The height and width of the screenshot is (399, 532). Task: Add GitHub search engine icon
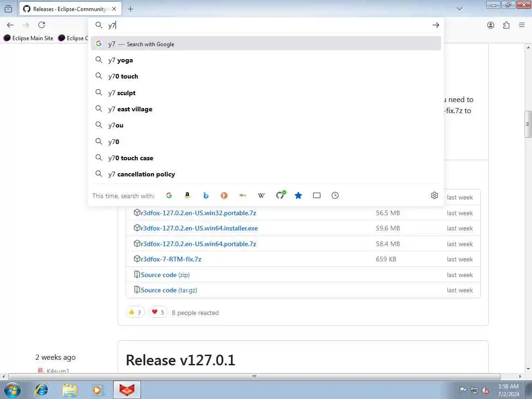pos(280,195)
